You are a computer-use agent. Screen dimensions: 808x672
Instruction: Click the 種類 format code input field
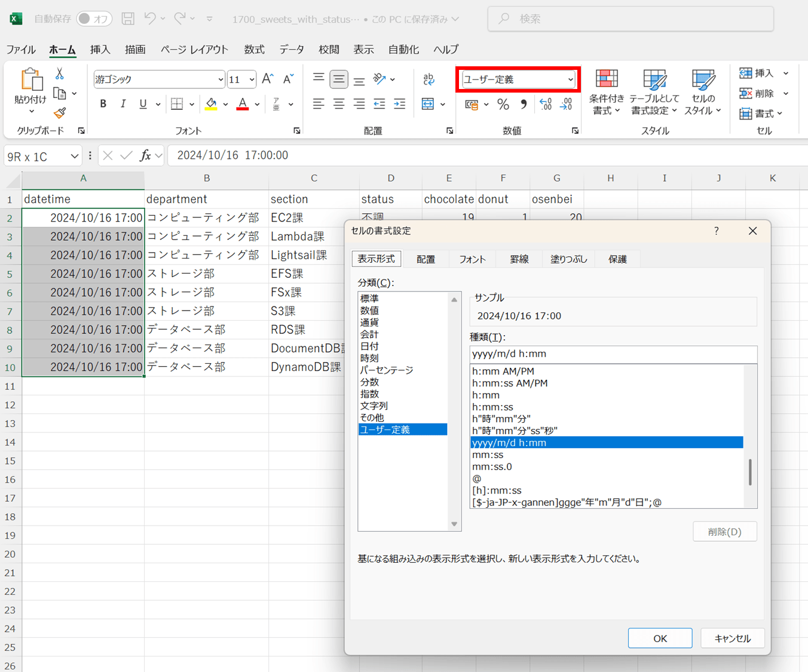tap(613, 354)
